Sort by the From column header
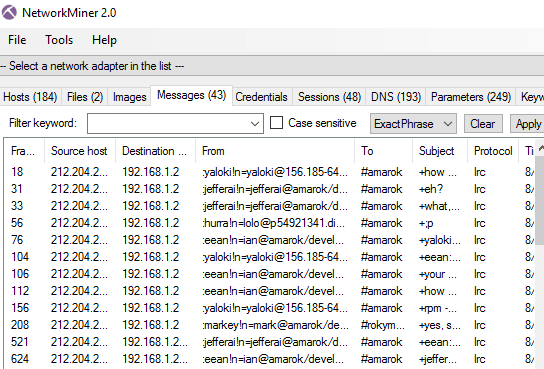The image size is (544, 369). 275,151
